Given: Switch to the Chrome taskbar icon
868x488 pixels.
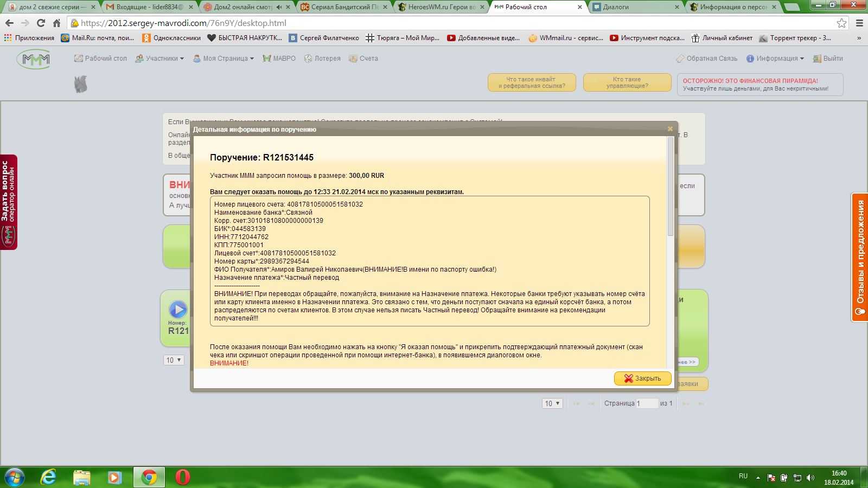Looking at the screenshot, I should click(149, 477).
